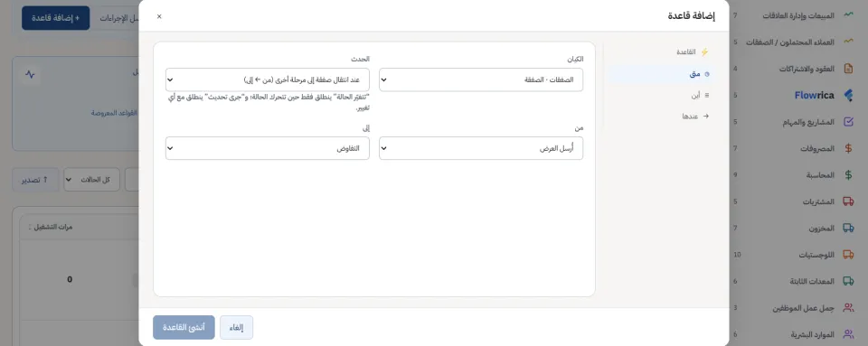
Task: Expand the من stage dropdown
Action: (x=481, y=148)
